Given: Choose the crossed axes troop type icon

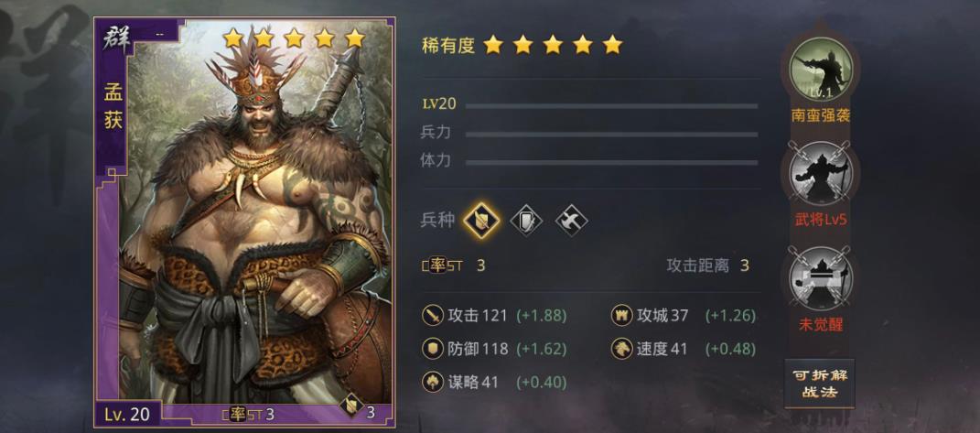Looking at the screenshot, I should pos(571,221).
